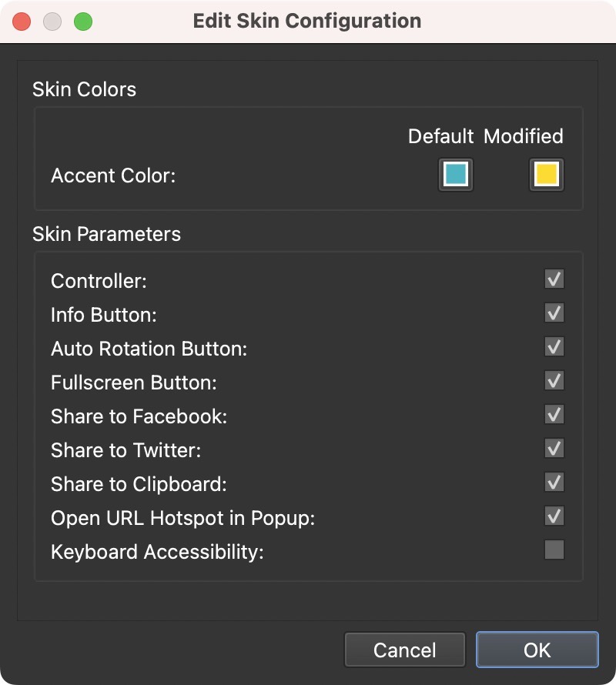Click the Share to Facebook label
This screenshot has width=616, height=685.
139,416
